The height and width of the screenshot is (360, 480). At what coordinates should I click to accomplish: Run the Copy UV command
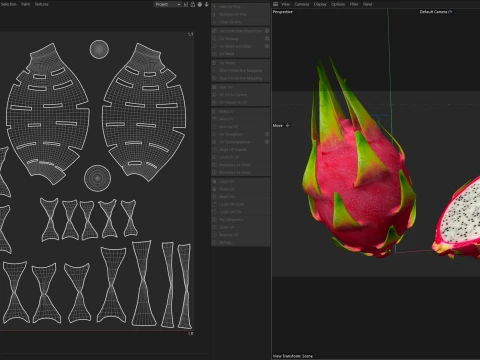click(x=240, y=182)
